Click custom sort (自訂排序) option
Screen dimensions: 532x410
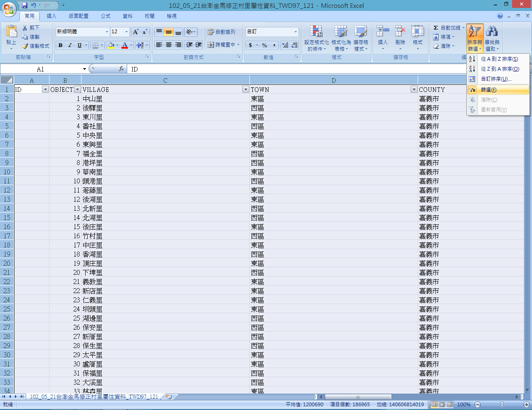496,79
